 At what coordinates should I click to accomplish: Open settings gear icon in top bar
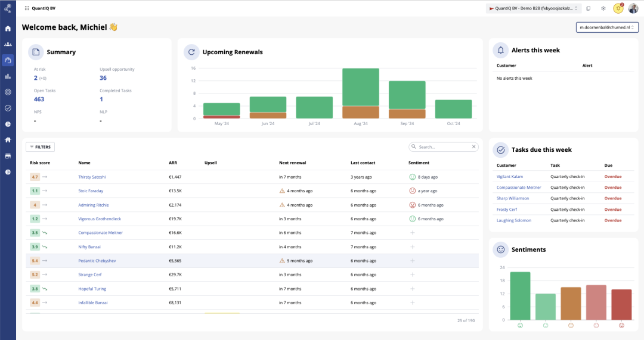coord(603,8)
